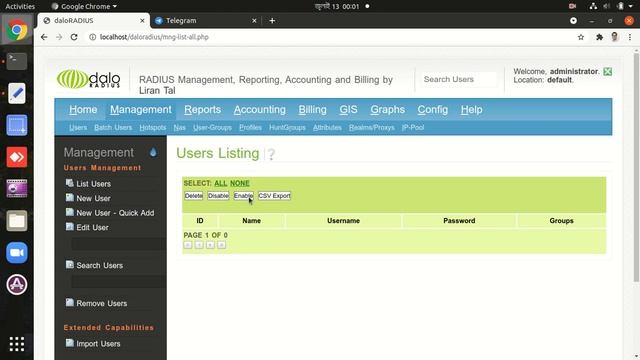Open the Reports menu
The width and height of the screenshot is (640, 360).
202,109
